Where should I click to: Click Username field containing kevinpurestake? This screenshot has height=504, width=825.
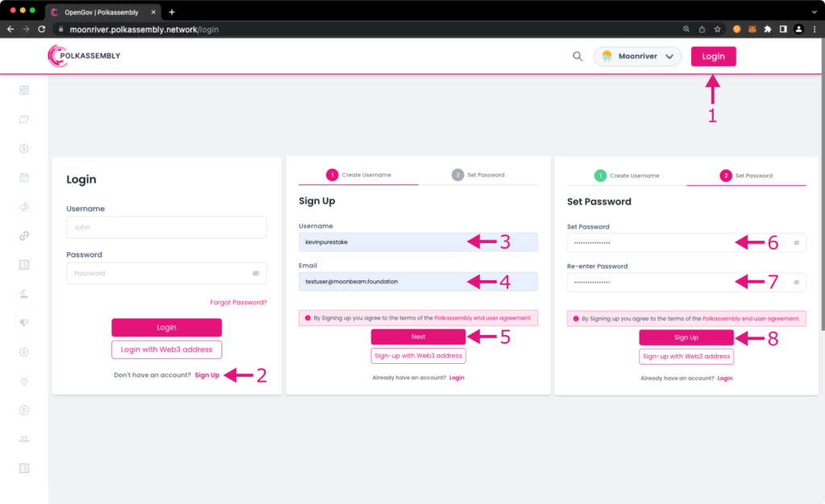tap(418, 242)
